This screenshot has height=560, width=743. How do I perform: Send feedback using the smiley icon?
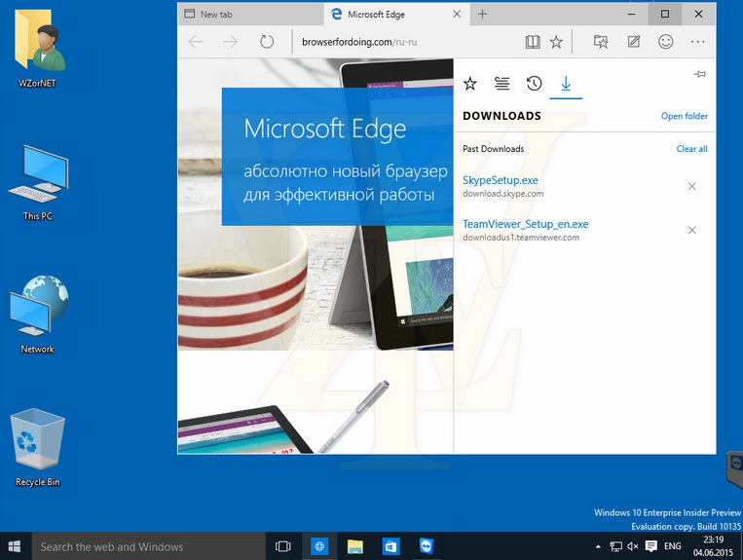point(666,42)
